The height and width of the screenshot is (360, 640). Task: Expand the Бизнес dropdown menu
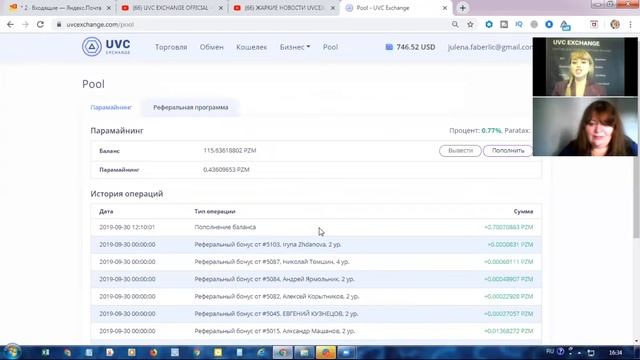(x=295, y=47)
